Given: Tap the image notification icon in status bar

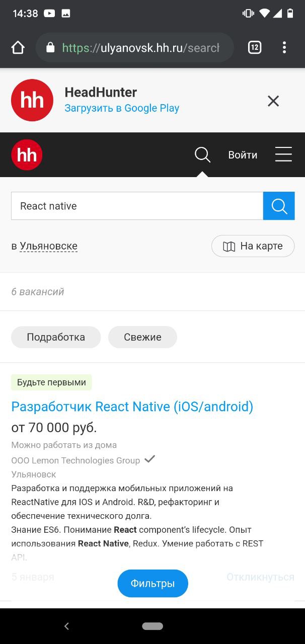Looking at the screenshot, I should pos(66,14).
